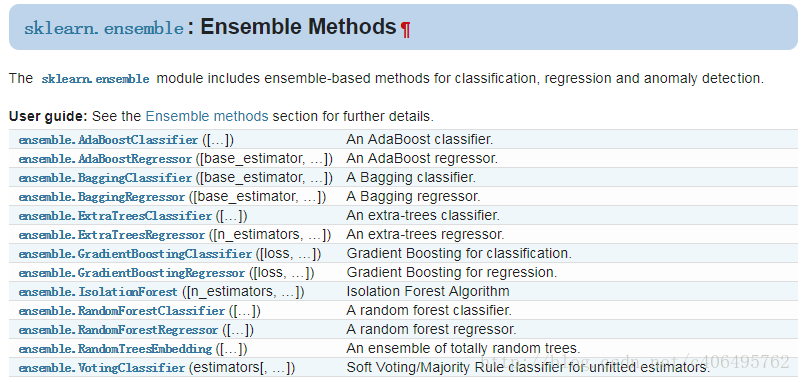Click the red pilcrow permalink icon
The image size is (801, 382).
pyautogui.click(x=406, y=30)
